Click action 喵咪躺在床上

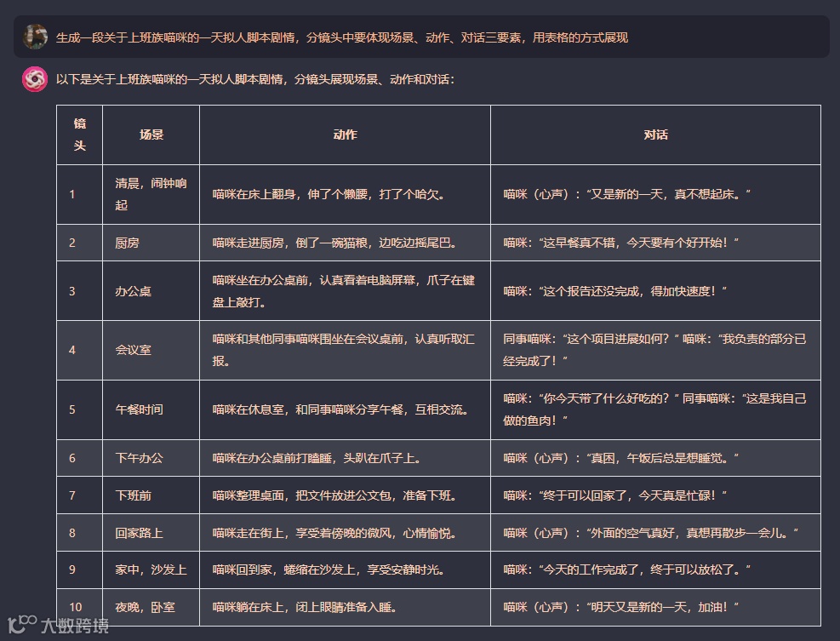pos(345,607)
